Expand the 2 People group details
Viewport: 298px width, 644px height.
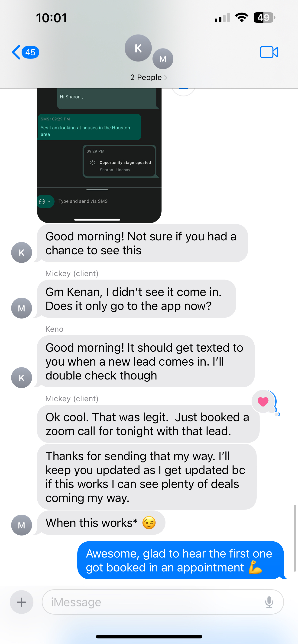tap(149, 77)
